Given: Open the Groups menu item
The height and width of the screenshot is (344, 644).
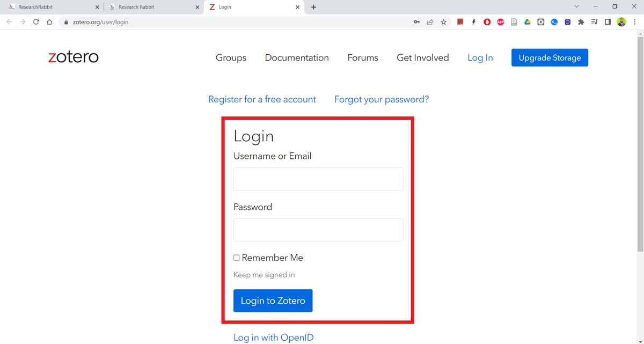Looking at the screenshot, I should tap(231, 57).
